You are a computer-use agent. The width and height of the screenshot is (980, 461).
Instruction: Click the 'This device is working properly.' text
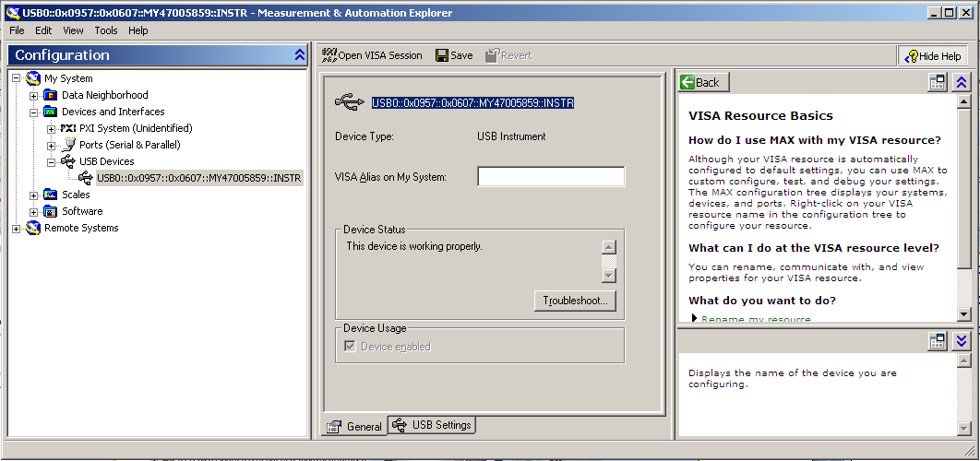(414, 246)
